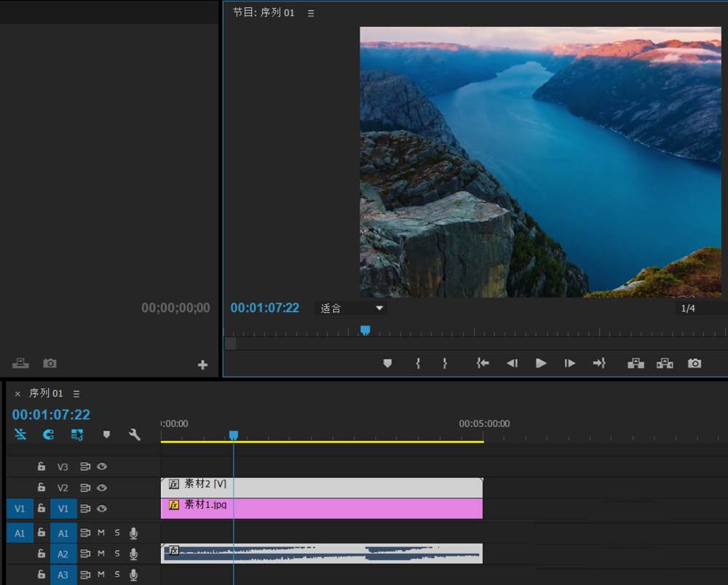The width and height of the screenshot is (728, 585).
Task: Open timeline display settings wrench
Action: click(135, 434)
